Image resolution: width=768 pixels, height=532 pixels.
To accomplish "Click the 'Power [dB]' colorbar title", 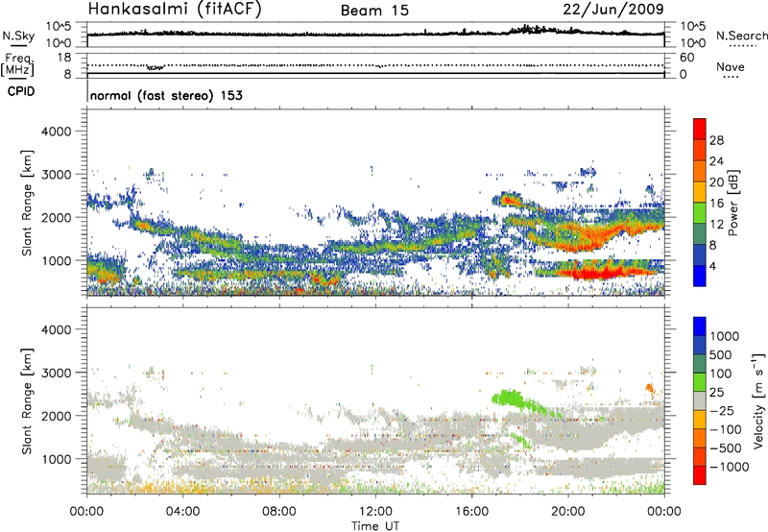I will coord(733,203).
